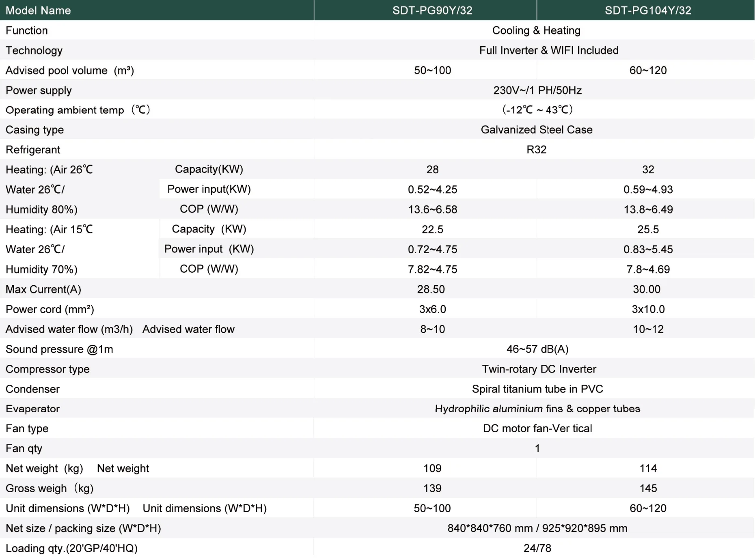Select max current value 30.00
Viewport: 755px width, 560px height.
point(646,289)
